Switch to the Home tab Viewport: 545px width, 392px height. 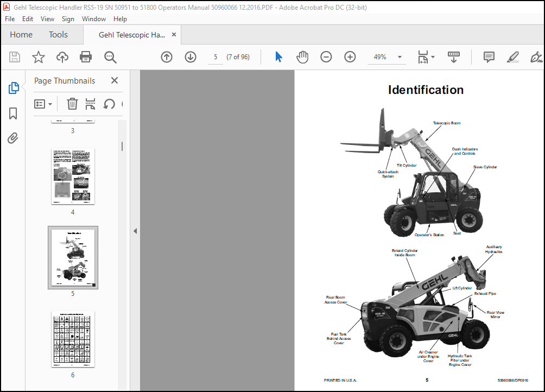click(21, 34)
